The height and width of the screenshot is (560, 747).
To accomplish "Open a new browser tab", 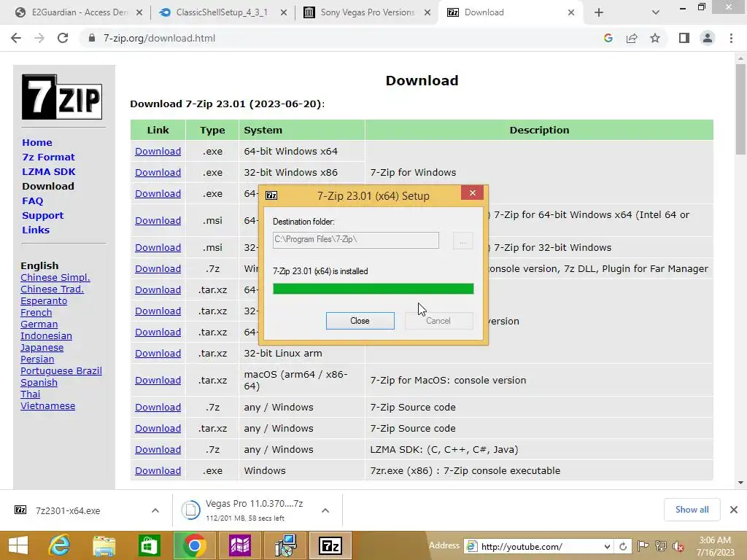I will point(599,12).
